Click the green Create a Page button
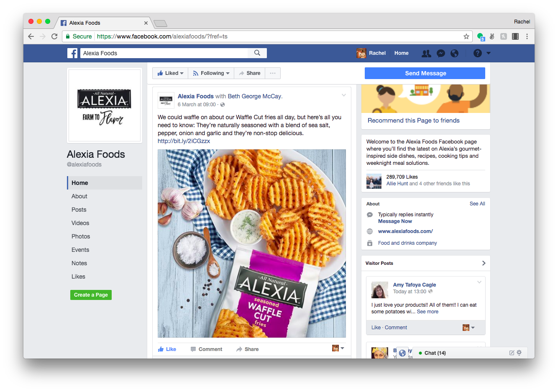 click(x=91, y=295)
